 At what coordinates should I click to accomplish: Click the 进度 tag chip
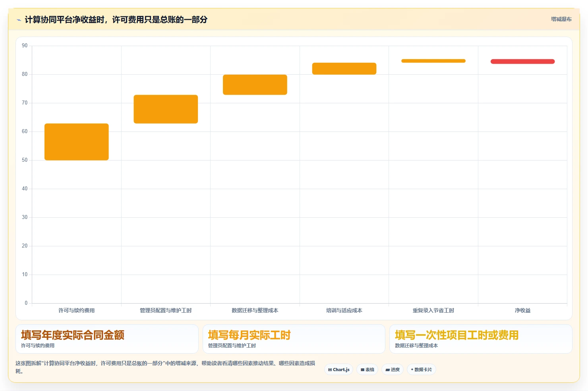(393, 370)
